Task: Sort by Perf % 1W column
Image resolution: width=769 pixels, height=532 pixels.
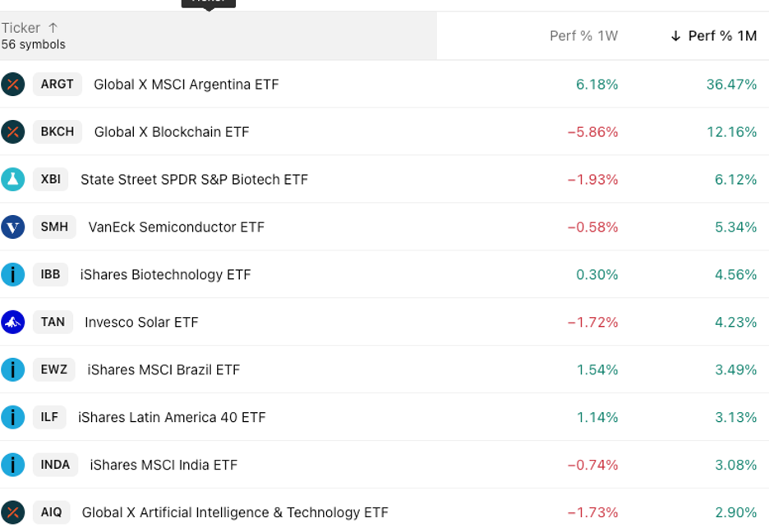Action: point(583,36)
